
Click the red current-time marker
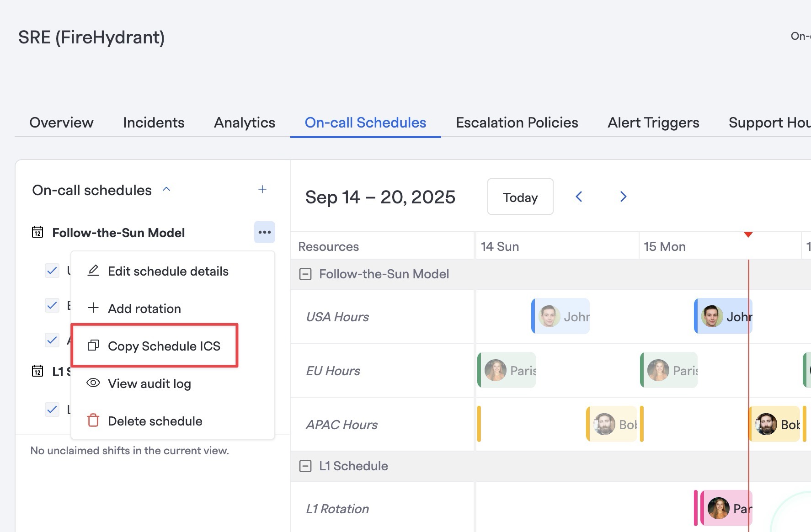tap(748, 234)
